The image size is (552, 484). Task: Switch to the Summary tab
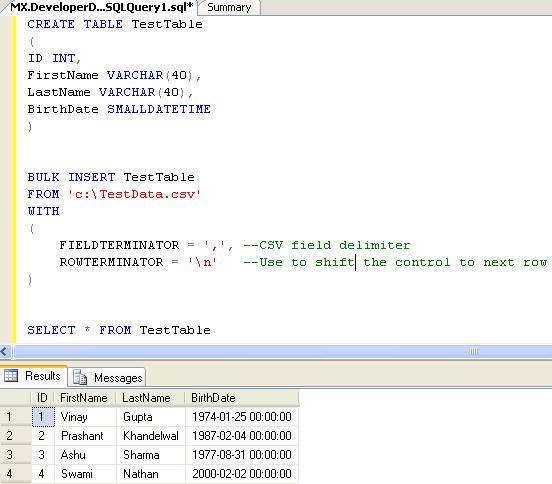coord(229,7)
